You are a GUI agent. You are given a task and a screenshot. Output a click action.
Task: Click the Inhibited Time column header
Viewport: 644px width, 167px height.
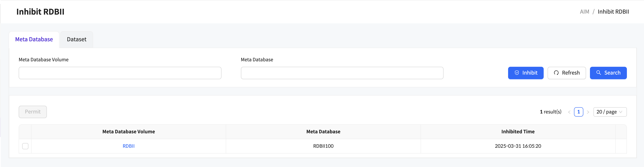click(x=518, y=132)
